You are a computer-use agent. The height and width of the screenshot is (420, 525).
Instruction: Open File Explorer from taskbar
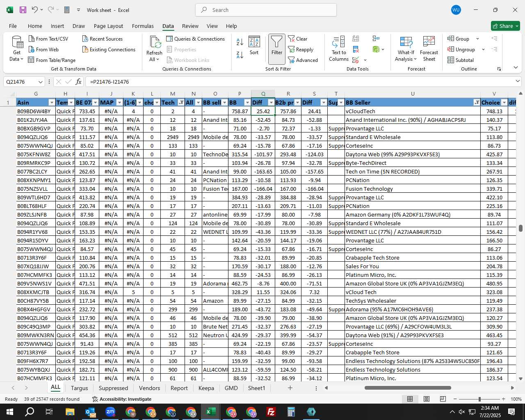(70, 412)
